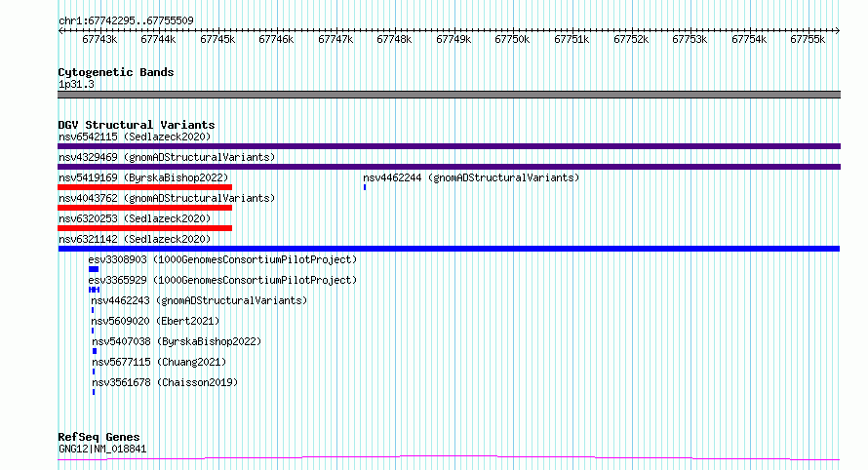The height and width of the screenshot is (470, 868).
Task: Click the red bar under nsv4043762
Action: 145,208
